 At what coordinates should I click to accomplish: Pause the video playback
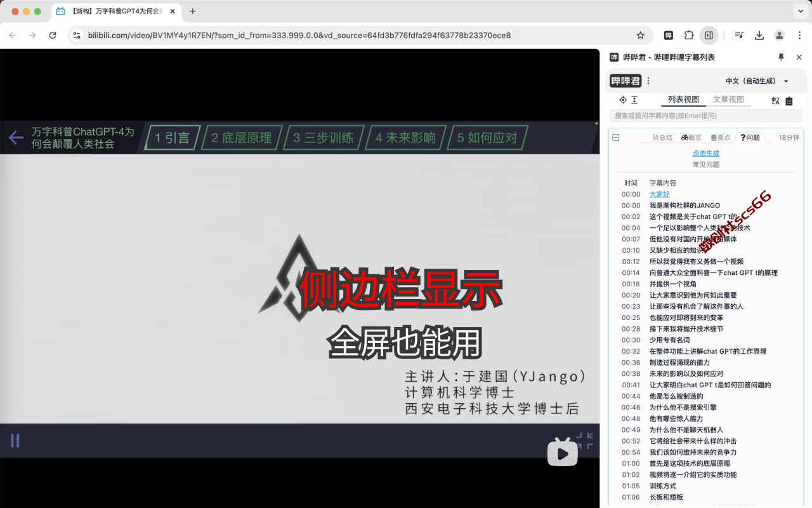point(15,440)
